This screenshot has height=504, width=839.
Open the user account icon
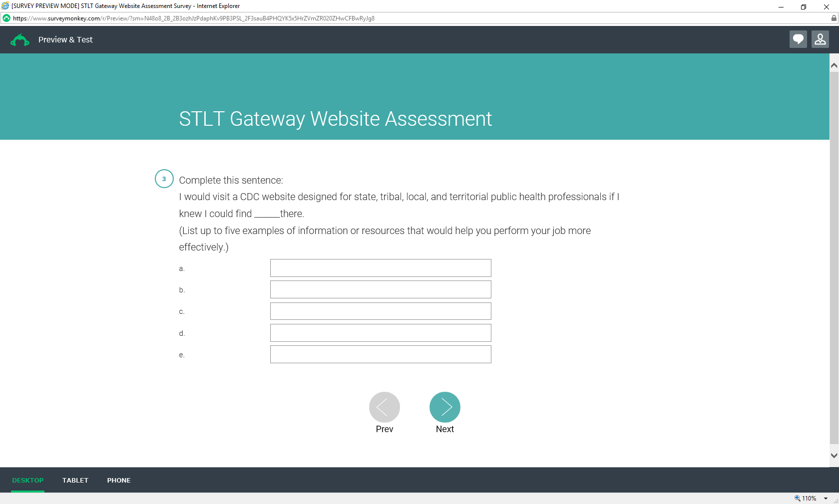pos(820,39)
